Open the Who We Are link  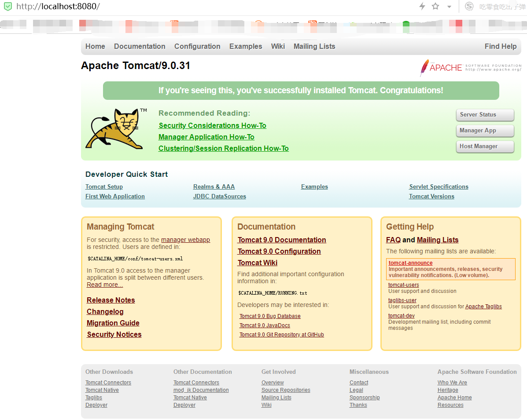point(452,383)
